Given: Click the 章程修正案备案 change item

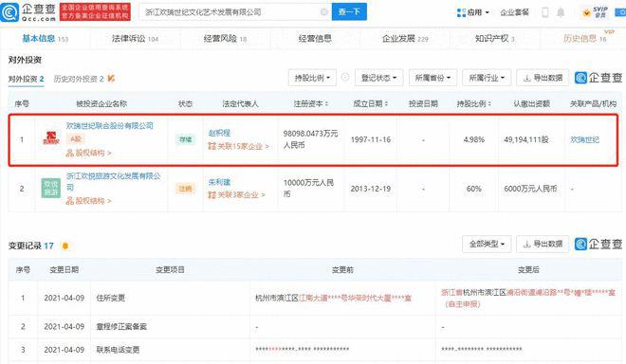Looking at the screenshot, I should tap(121, 326).
